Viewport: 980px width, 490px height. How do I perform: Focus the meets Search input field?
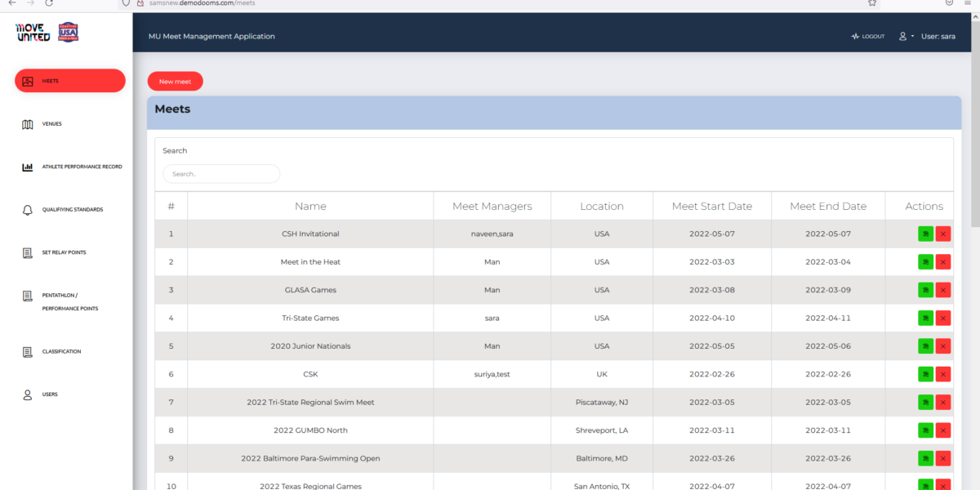point(221,174)
